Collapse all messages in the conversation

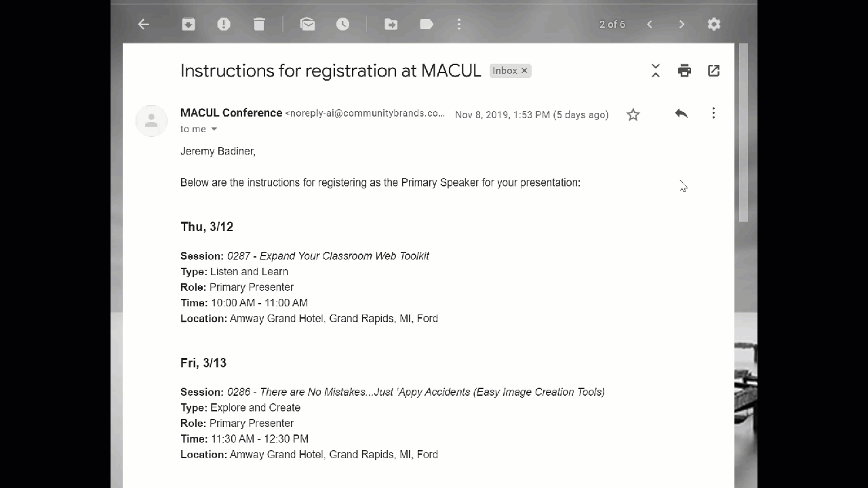click(x=656, y=70)
